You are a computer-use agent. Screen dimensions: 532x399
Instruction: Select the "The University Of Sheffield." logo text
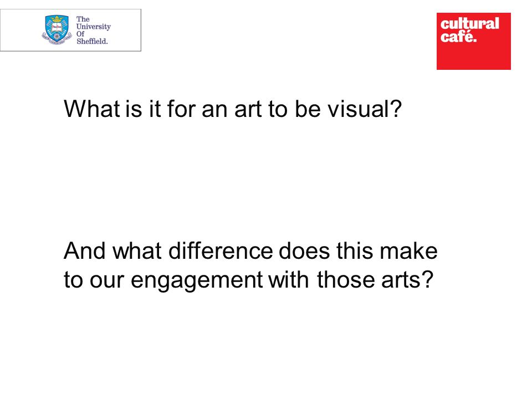point(93,30)
